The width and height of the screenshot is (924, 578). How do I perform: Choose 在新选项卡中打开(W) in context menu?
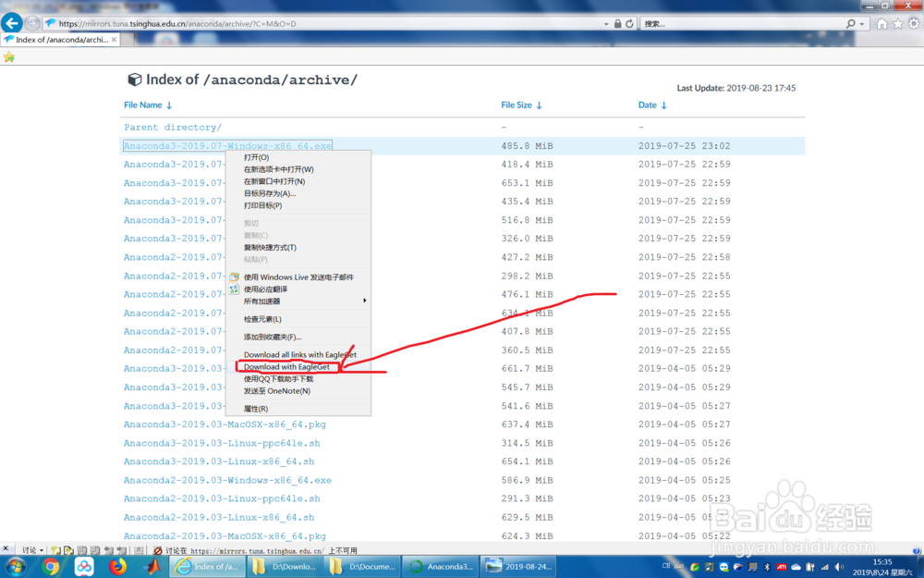[x=298, y=169]
